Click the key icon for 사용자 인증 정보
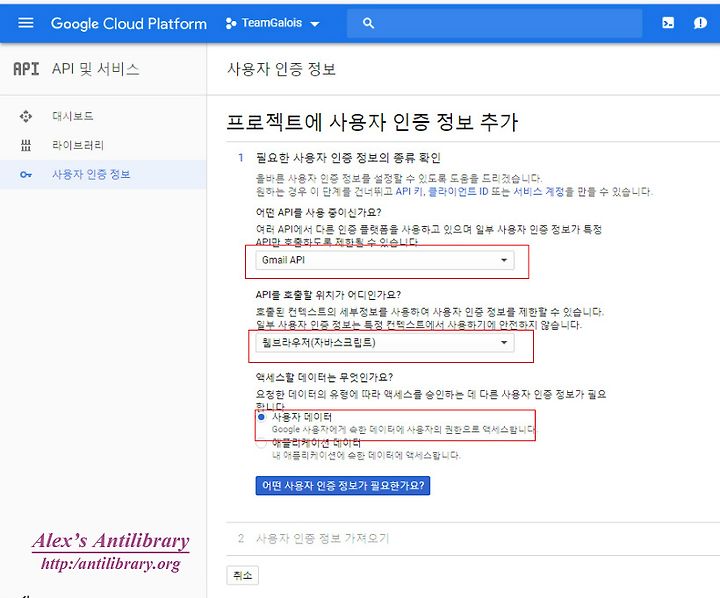This screenshot has height=598, width=720. coord(26,175)
